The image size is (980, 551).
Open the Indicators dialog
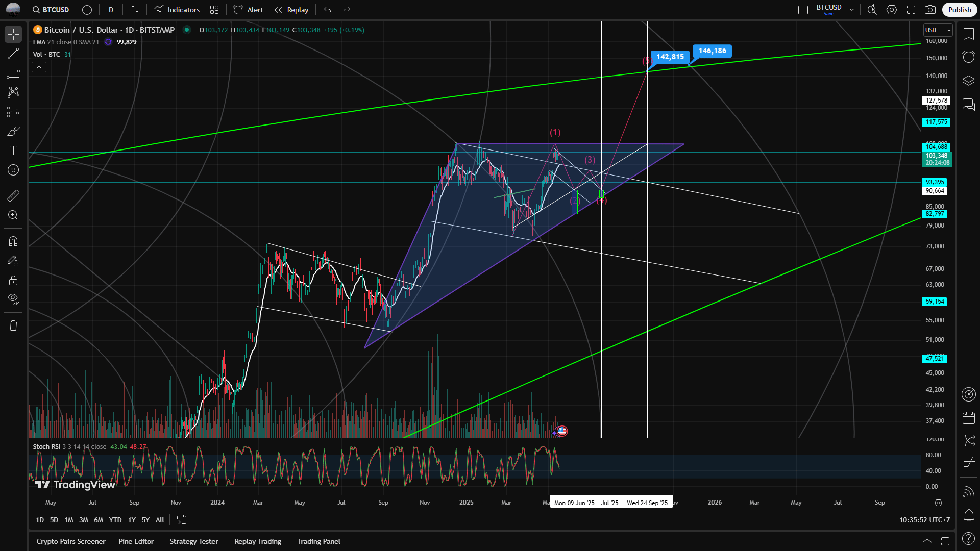(x=177, y=10)
